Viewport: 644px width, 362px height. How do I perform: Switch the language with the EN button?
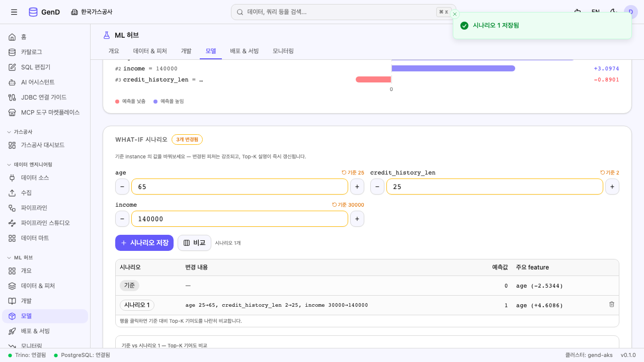(595, 12)
